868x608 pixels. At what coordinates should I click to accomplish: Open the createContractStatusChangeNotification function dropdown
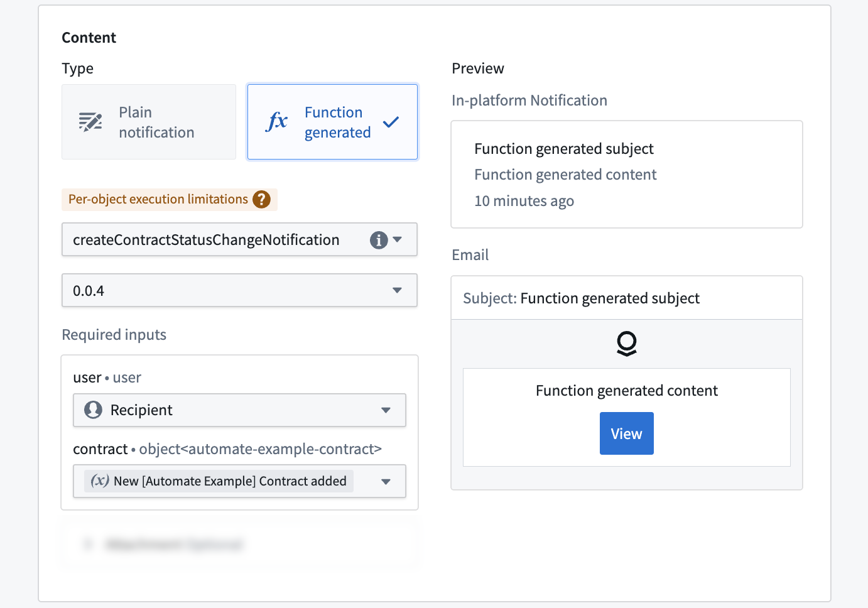point(239,239)
